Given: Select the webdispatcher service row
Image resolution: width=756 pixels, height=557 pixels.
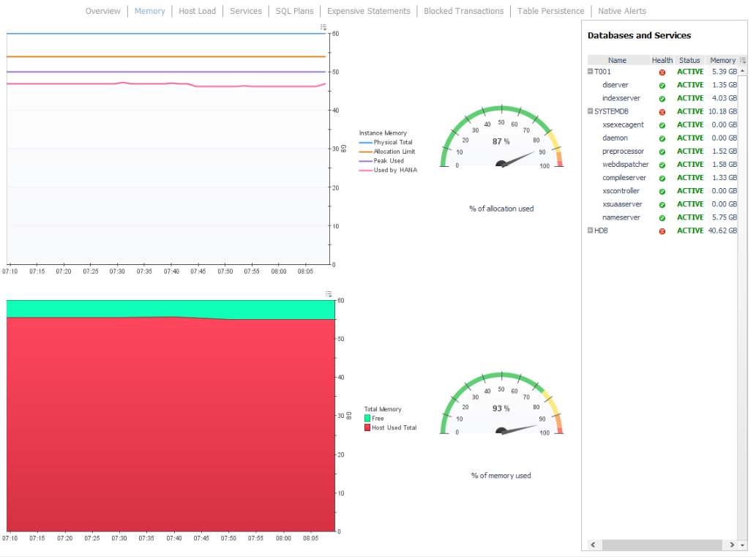Looking at the screenshot, I should coord(625,165).
